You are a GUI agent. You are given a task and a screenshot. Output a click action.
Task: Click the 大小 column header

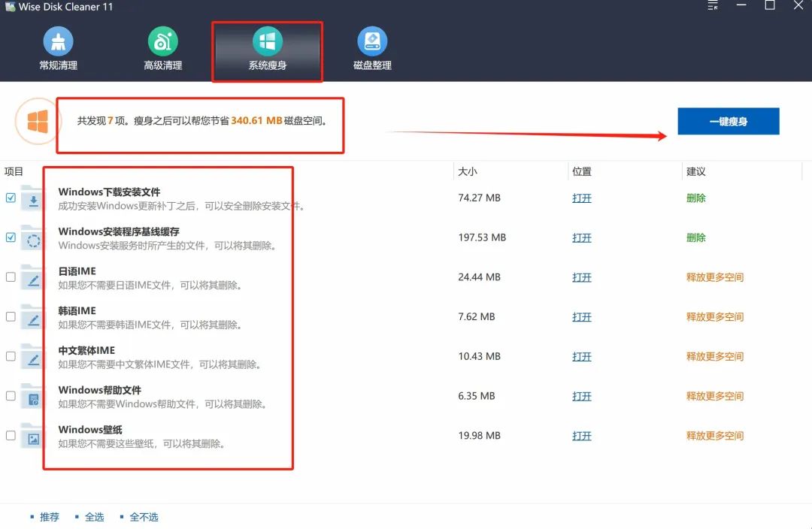click(468, 171)
